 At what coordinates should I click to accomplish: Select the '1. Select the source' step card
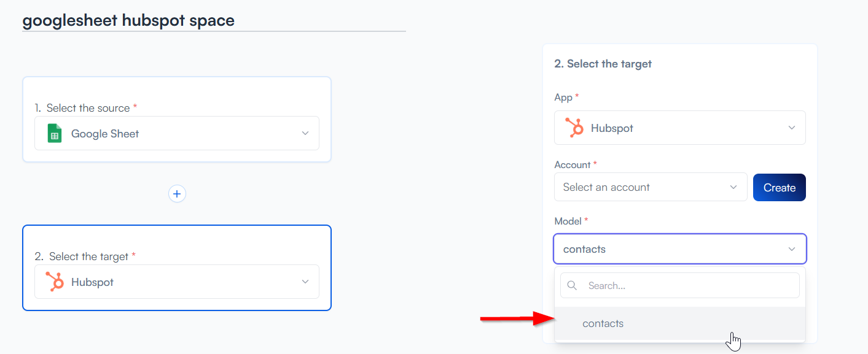pyautogui.click(x=176, y=92)
